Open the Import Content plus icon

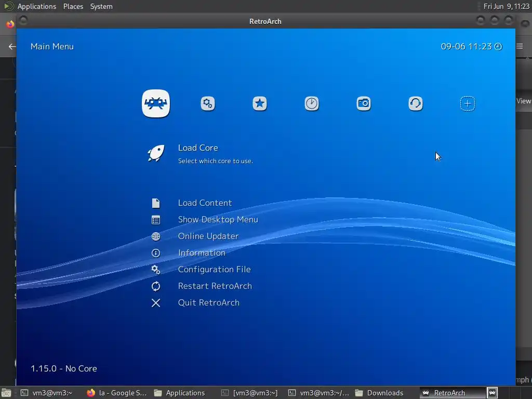[x=467, y=103]
